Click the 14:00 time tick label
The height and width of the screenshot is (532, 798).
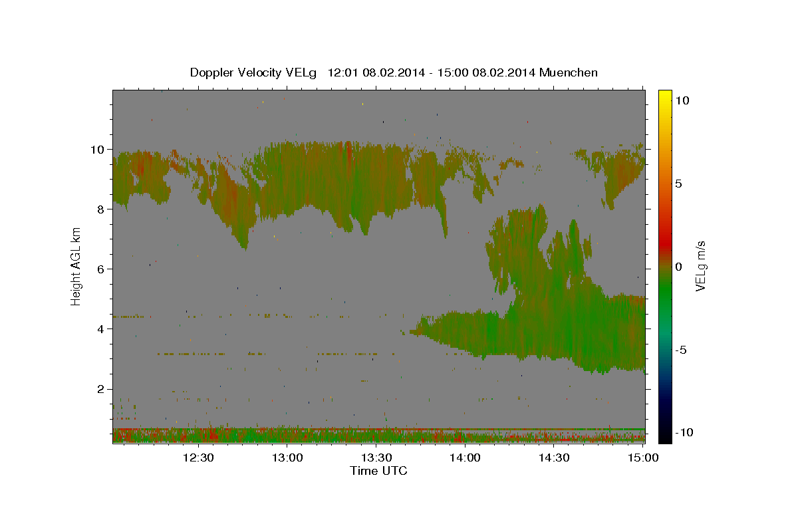pyautogui.click(x=465, y=458)
